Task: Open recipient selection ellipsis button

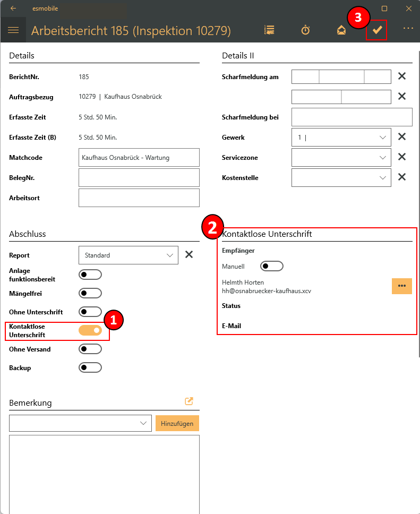Action: coord(401,286)
